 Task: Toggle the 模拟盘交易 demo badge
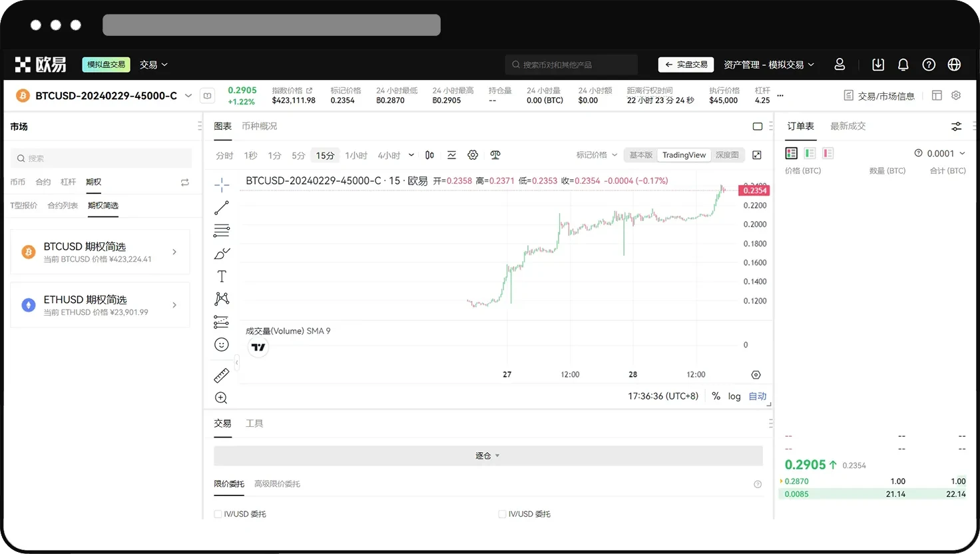(107, 65)
